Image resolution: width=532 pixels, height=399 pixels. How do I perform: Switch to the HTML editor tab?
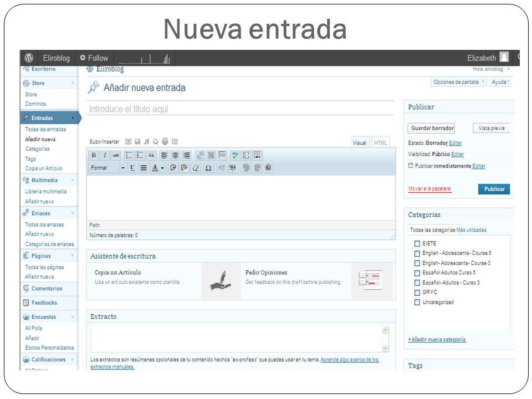[x=380, y=143]
